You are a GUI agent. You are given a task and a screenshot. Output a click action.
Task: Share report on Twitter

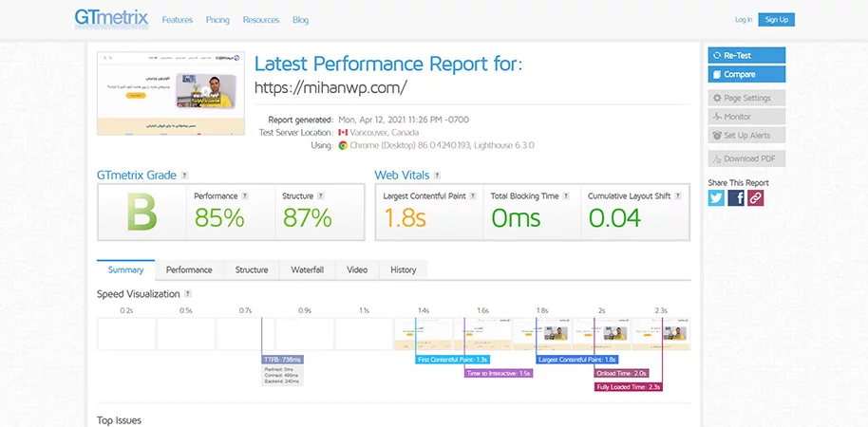point(716,198)
